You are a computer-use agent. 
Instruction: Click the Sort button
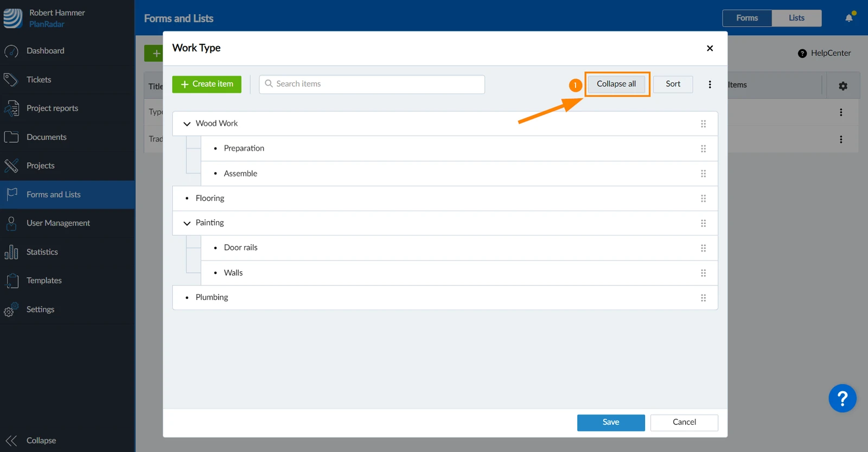pyautogui.click(x=673, y=84)
